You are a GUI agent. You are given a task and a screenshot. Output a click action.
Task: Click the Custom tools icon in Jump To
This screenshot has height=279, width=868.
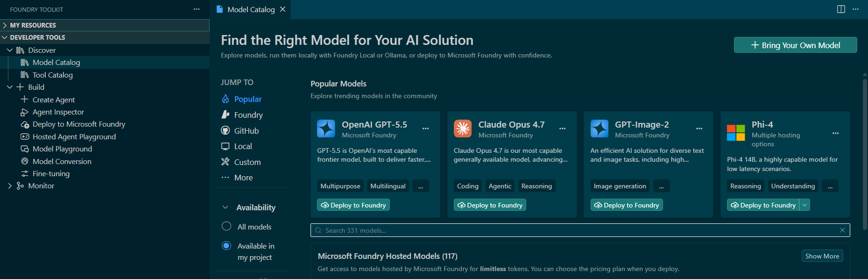point(226,162)
